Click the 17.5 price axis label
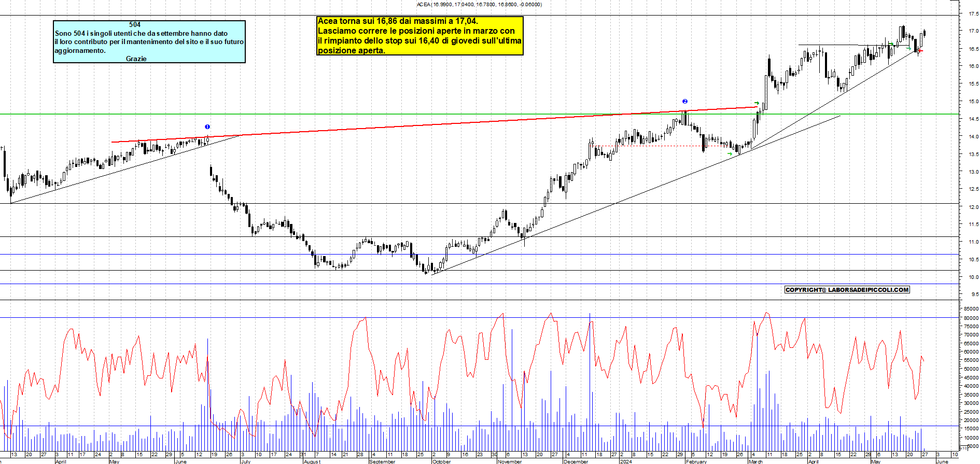This screenshot has height=464, width=980. 973,15
